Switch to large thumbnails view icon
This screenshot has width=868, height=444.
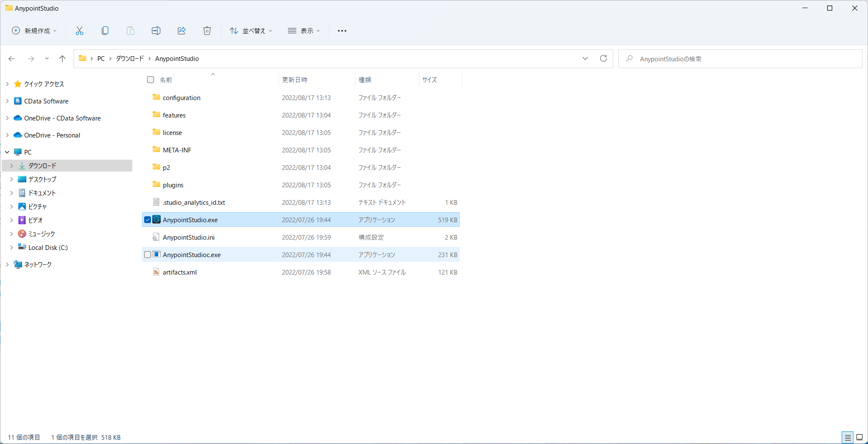click(x=859, y=437)
